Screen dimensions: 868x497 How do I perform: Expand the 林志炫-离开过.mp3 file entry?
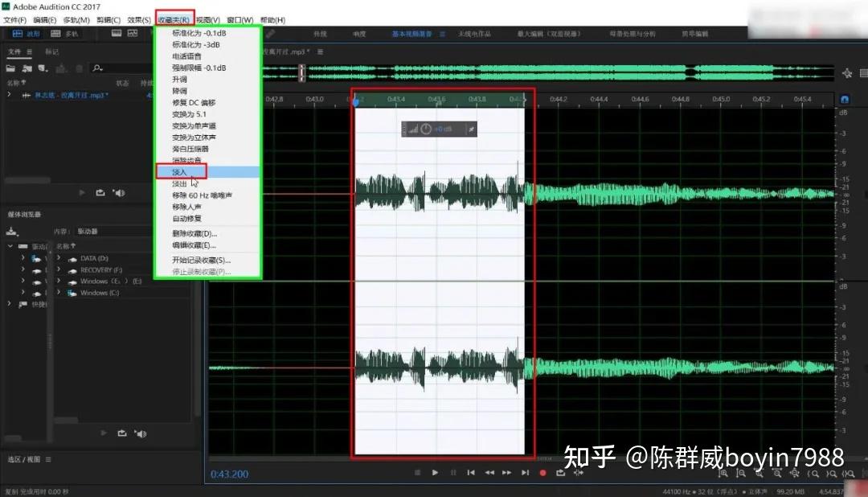point(8,94)
